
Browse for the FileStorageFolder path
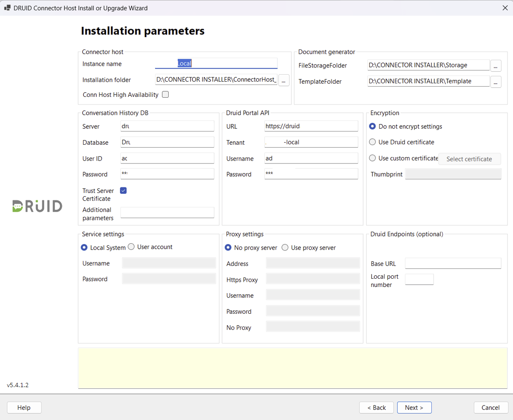point(495,66)
